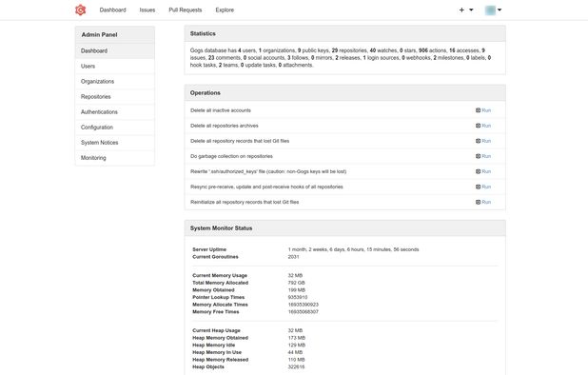
Task: Open Repositories in Admin Panel
Action: (x=115, y=97)
